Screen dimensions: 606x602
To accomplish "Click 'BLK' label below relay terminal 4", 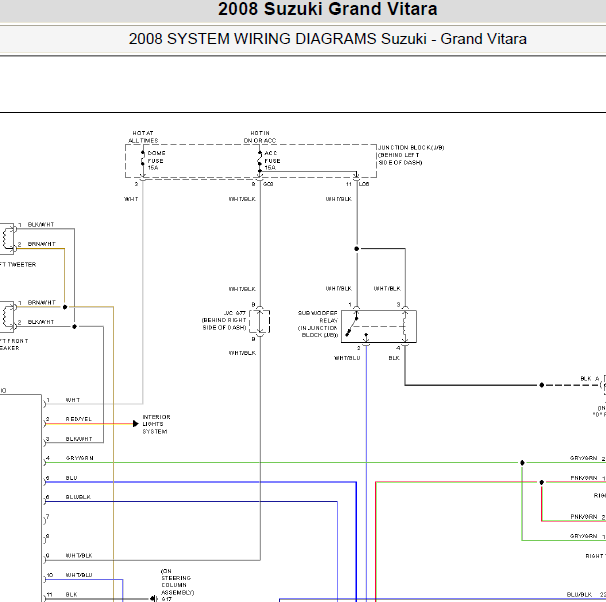I will [x=394, y=358].
